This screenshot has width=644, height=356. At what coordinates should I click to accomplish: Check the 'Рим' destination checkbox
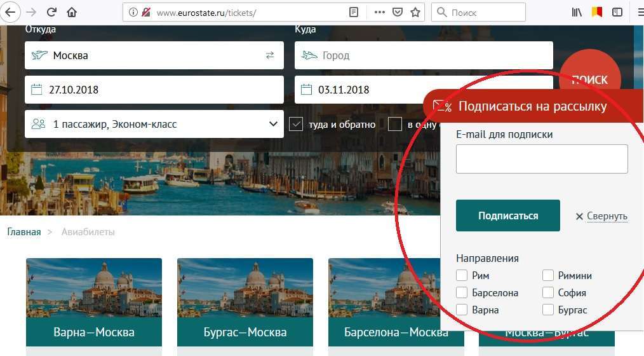click(462, 275)
